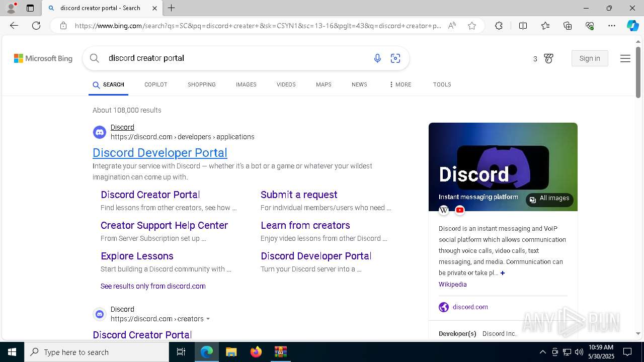This screenshot has height=362, width=644.
Task: Open the browser profile icon
Action: tap(11, 8)
